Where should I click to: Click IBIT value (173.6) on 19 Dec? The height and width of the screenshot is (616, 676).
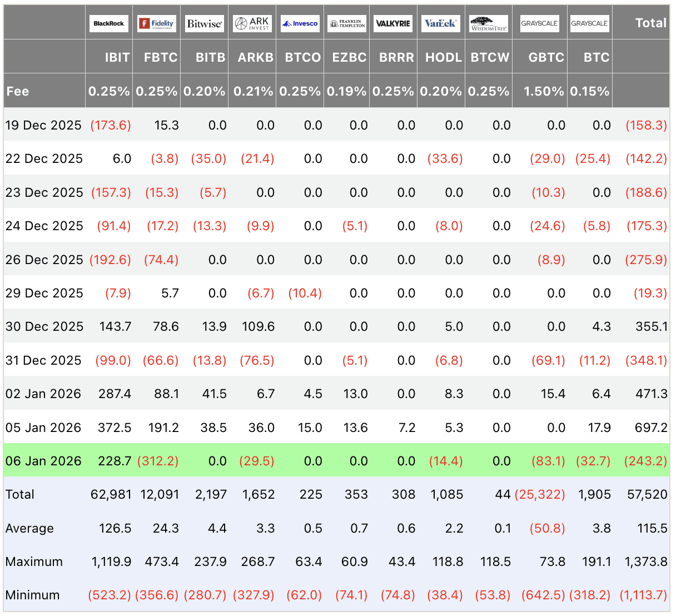click(111, 125)
